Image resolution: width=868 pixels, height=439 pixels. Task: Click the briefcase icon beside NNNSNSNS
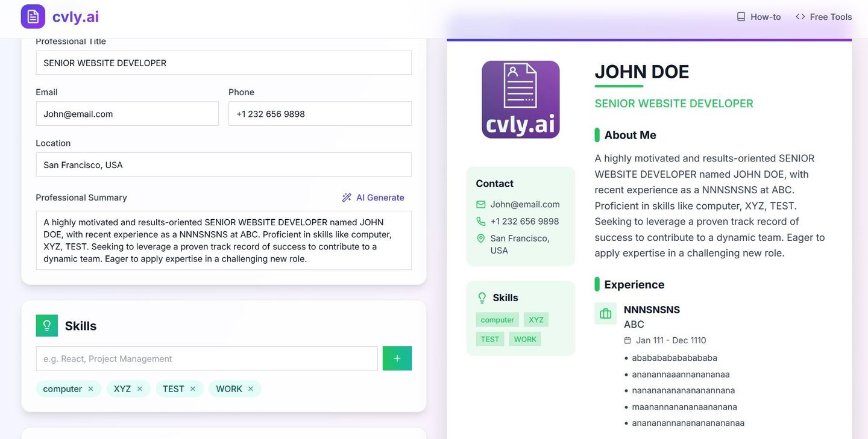coord(606,314)
